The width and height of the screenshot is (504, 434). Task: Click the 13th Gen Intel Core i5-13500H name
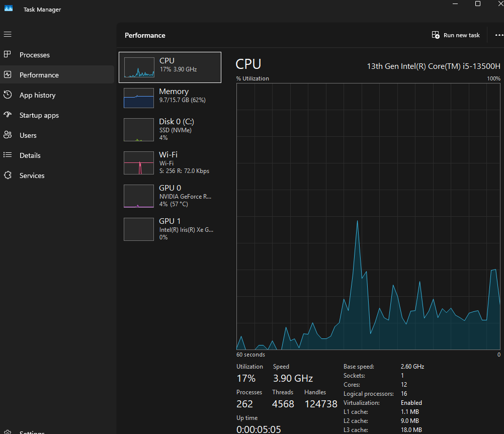click(x=434, y=66)
